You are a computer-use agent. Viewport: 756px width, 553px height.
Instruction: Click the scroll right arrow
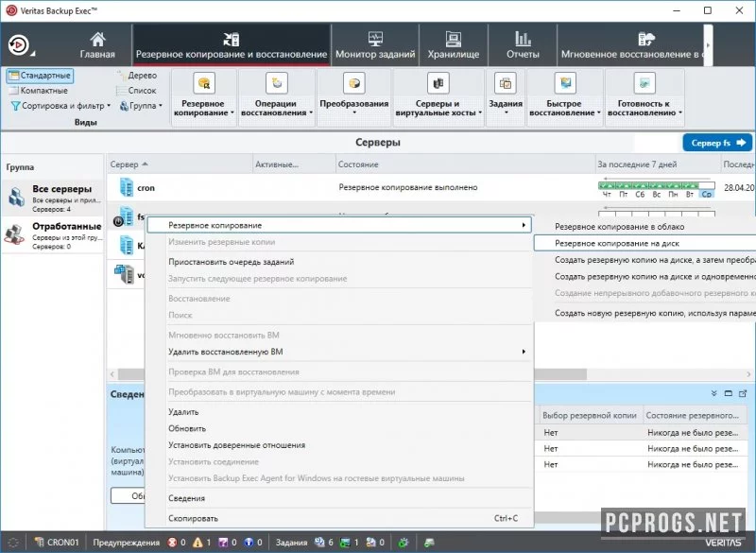(x=748, y=374)
